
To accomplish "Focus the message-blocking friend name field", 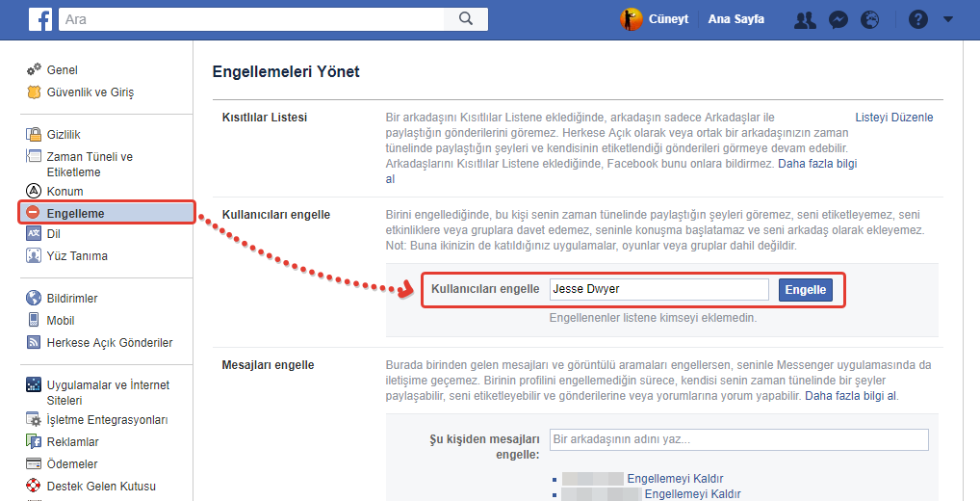I will (x=738, y=439).
